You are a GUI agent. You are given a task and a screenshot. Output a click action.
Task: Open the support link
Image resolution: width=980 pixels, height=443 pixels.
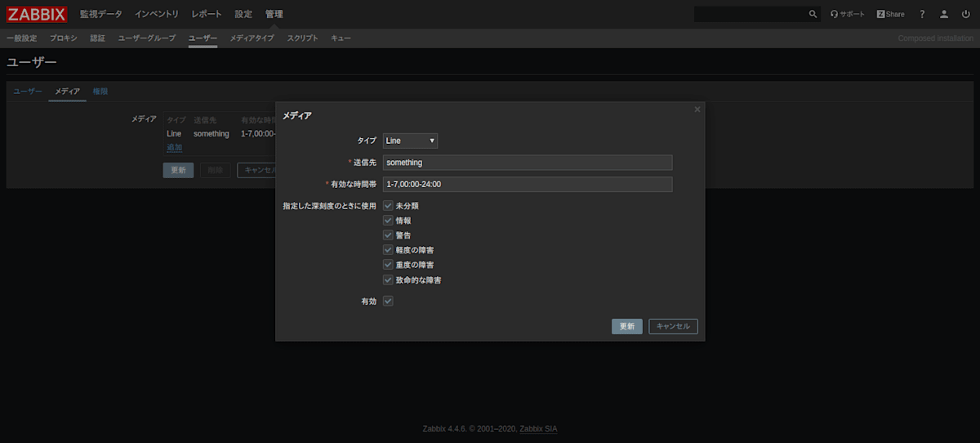847,14
